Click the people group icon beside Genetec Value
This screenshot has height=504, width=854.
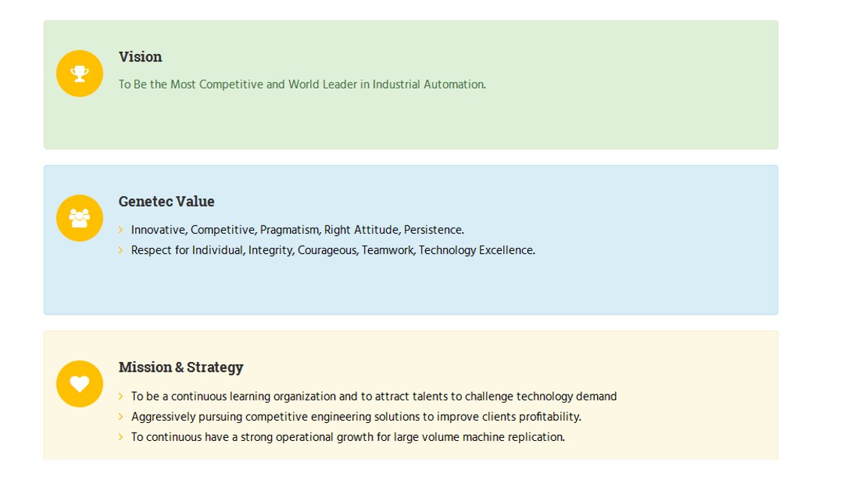tap(80, 218)
